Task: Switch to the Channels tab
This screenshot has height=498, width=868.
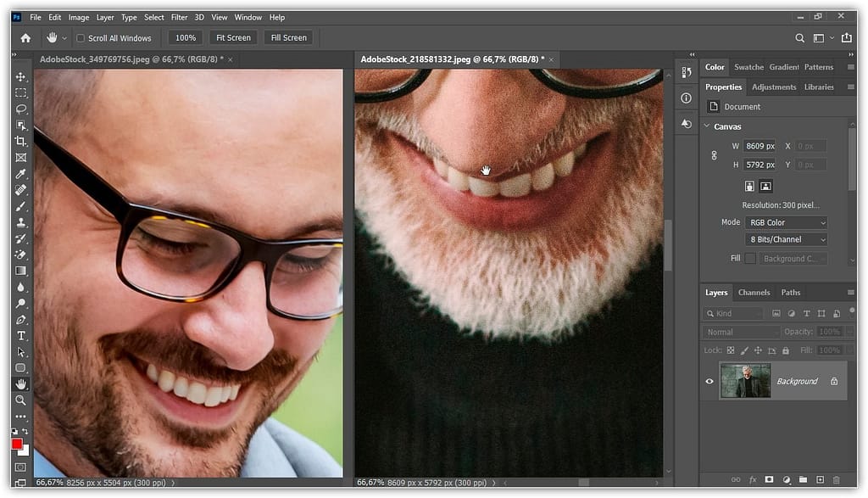Action: (x=754, y=293)
